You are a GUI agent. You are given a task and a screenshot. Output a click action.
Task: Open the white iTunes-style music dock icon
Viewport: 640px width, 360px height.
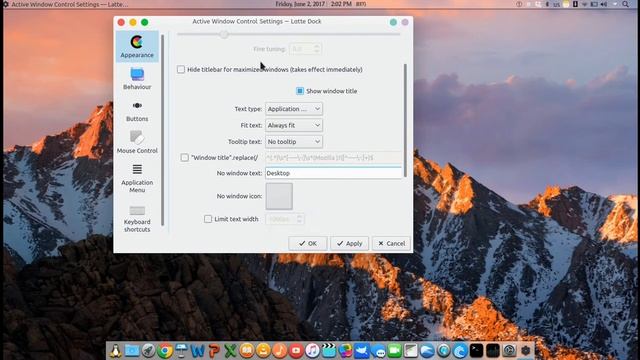tap(312, 351)
